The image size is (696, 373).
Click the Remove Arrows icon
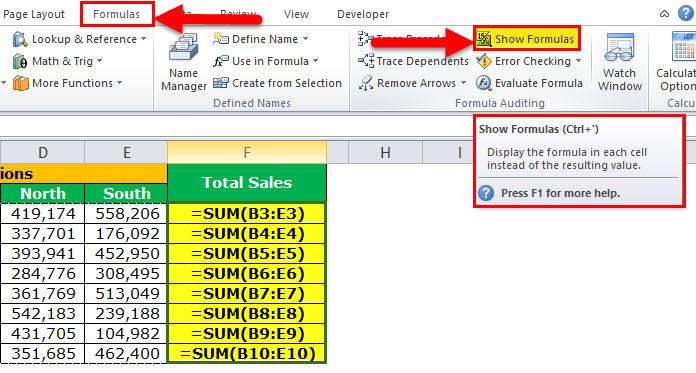click(366, 83)
